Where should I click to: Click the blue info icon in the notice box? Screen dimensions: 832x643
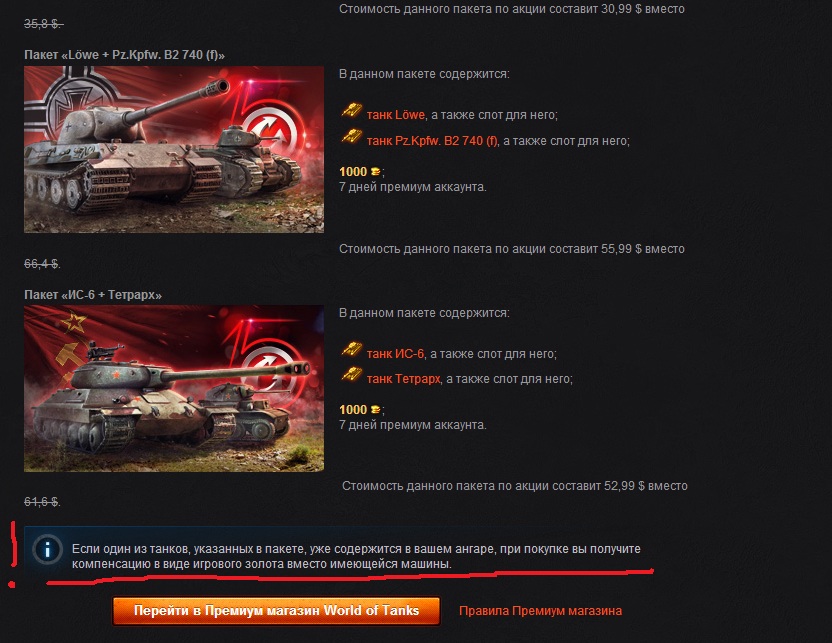tap(47, 550)
